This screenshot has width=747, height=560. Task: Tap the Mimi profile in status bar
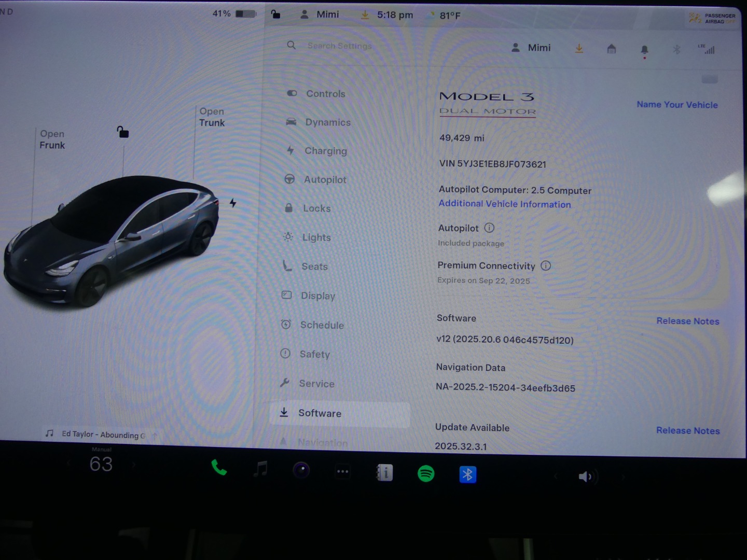coord(320,15)
